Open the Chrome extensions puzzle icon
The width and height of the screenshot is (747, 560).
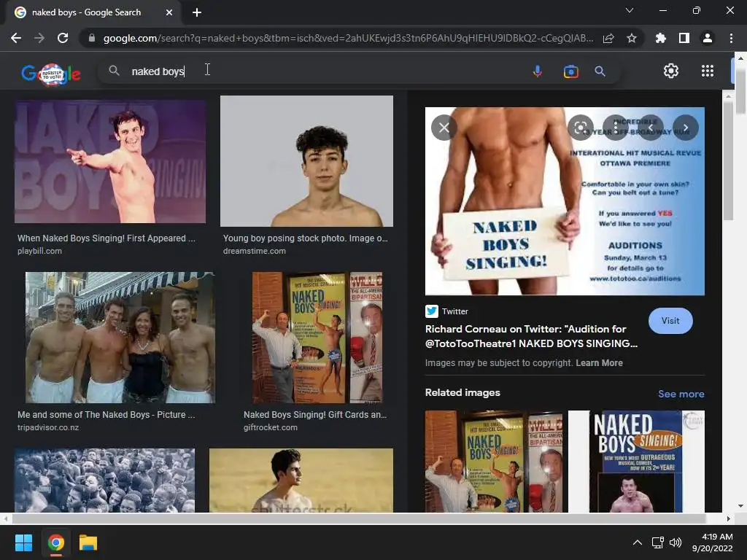tap(661, 38)
